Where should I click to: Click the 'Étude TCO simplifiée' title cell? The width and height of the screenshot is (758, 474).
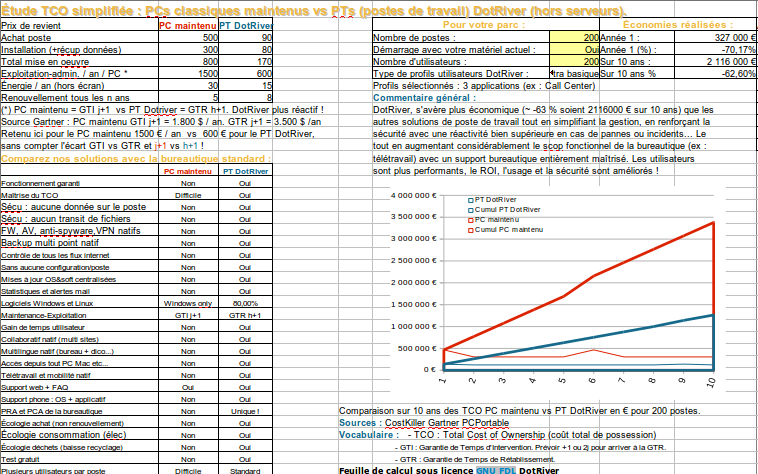click(x=313, y=11)
